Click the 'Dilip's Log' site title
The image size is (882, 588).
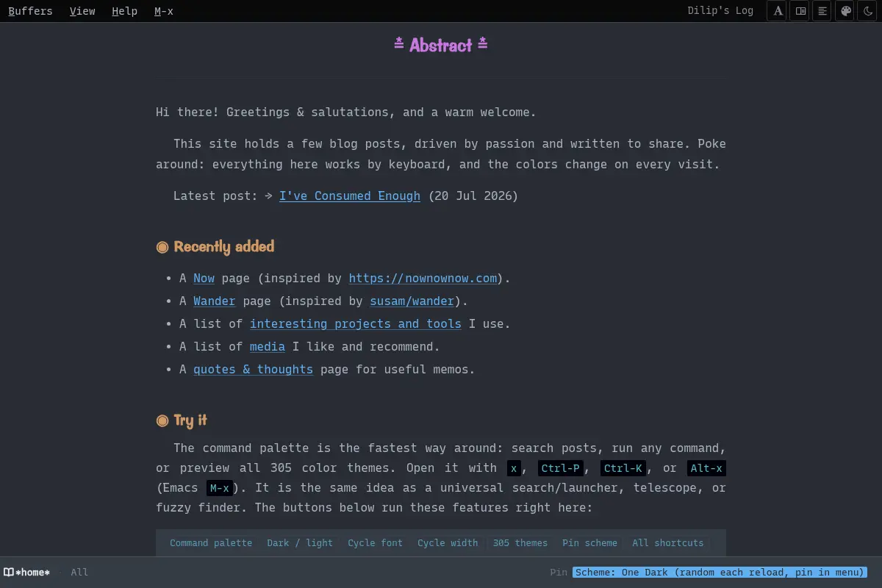[x=720, y=11]
